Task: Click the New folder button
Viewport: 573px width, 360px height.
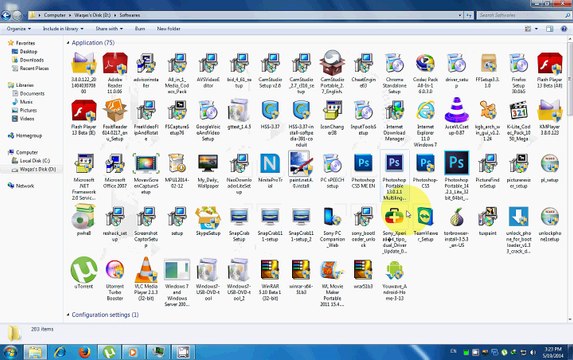Action: pyautogui.click(x=168, y=29)
